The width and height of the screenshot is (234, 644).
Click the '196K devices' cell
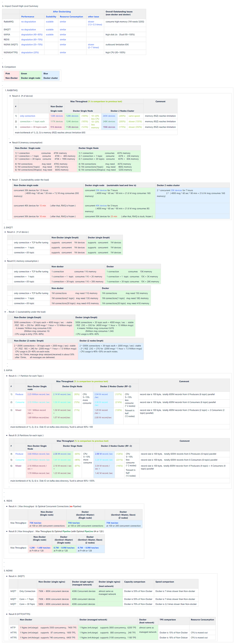(109, 127)
